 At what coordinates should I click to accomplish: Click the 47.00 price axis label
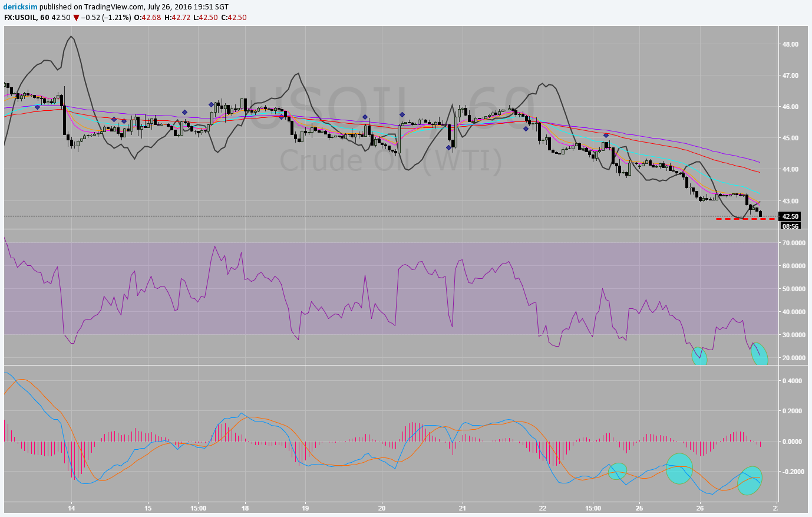point(791,75)
